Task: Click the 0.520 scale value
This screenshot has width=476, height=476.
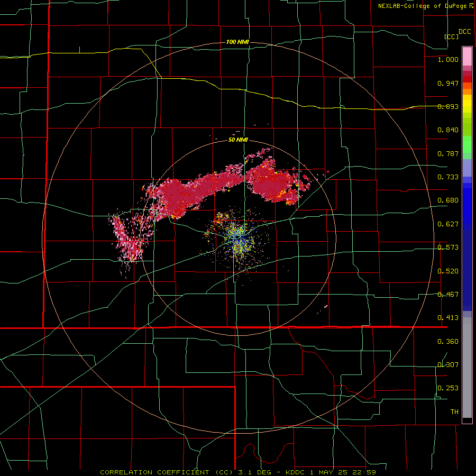Action: coord(448,271)
